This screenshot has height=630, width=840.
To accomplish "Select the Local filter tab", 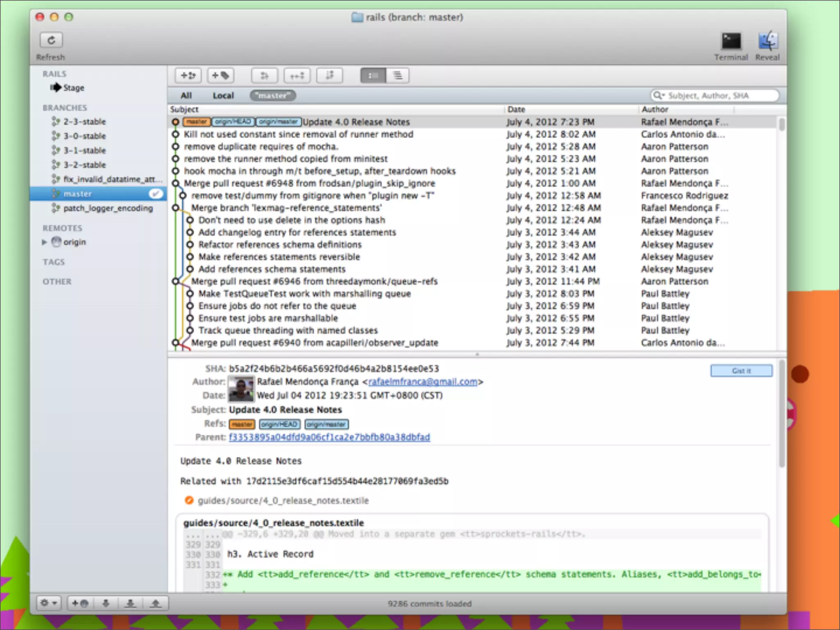I will click(x=223, y=96).
